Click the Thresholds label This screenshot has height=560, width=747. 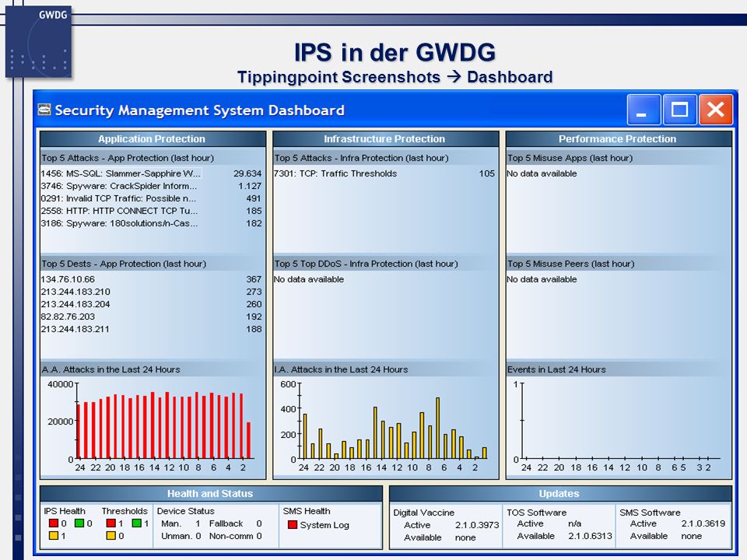pyautogui.click(x=124, y=510)
